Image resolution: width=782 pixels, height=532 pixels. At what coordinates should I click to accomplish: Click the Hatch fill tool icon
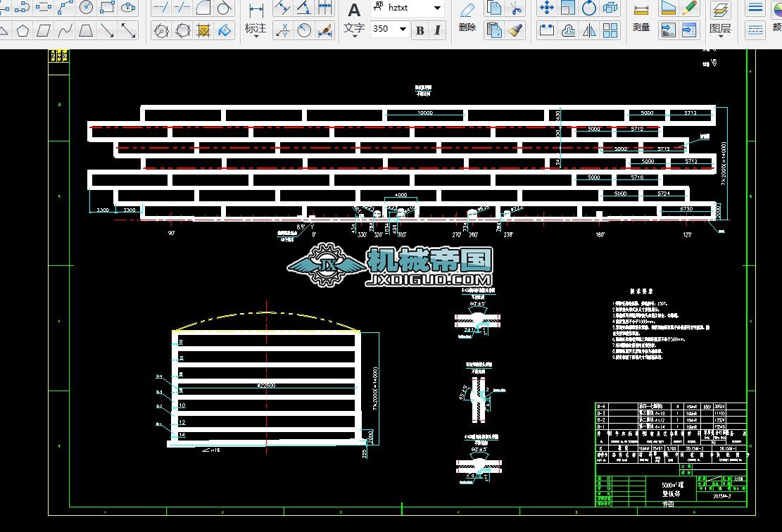203,31
